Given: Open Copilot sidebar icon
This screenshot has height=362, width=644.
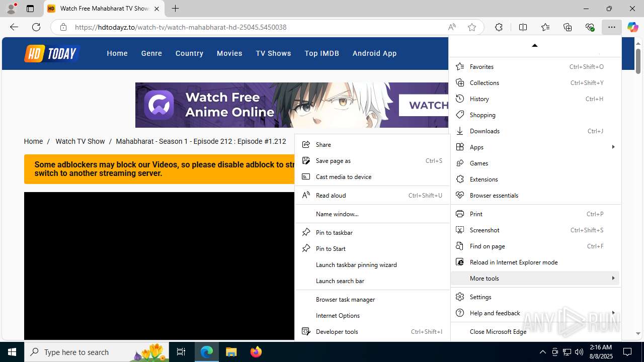Looking at the screenshot, I should [x=633, y=27].
